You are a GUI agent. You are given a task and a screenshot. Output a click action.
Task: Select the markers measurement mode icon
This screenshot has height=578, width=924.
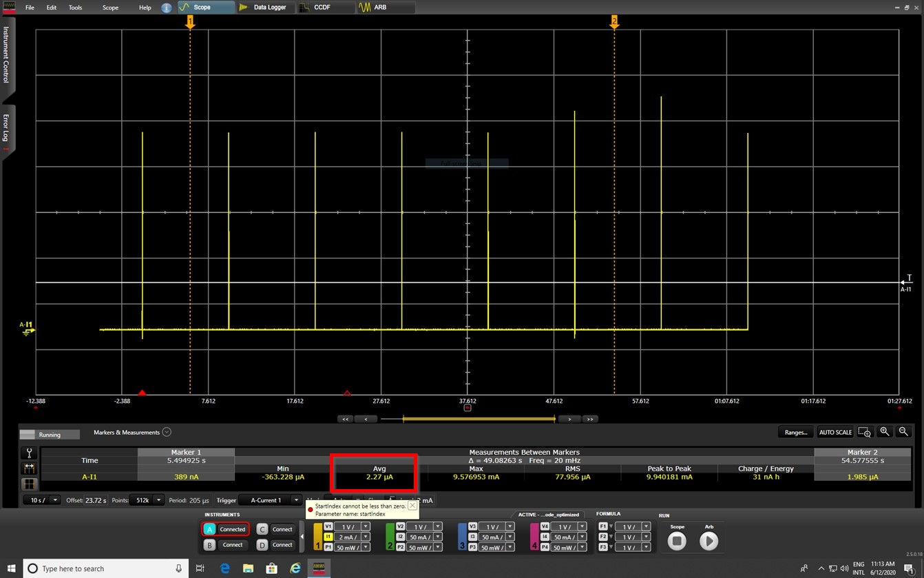[29, 468]
